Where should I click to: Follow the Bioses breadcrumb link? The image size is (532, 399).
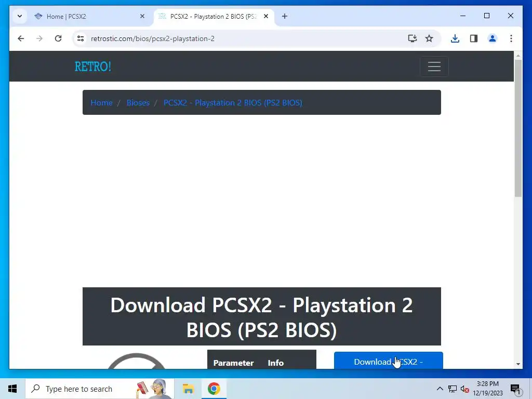pos(138,103)
